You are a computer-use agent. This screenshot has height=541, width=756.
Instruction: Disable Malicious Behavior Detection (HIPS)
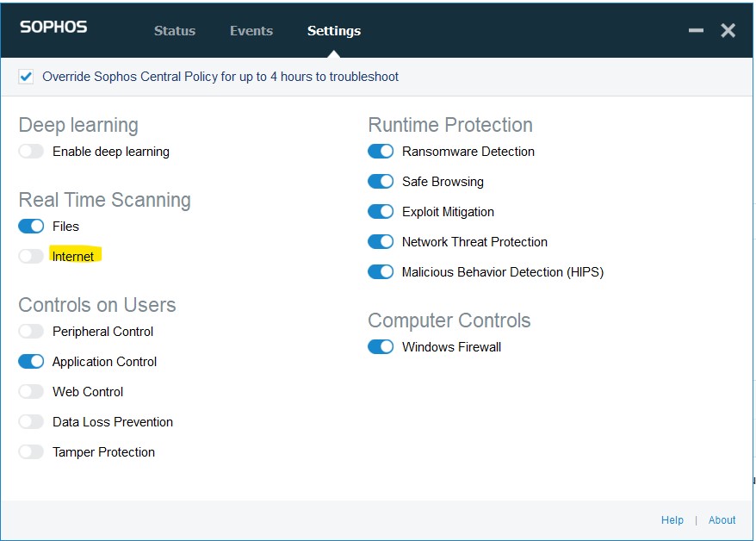381,272
